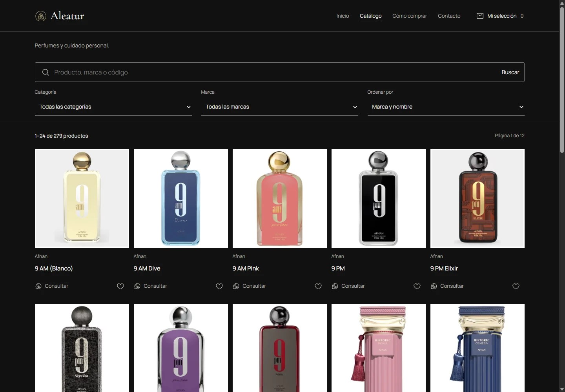This screenshot has width=565, height=392.
Task: Click the Aleatur brand name text
Action: click(67, 16)
